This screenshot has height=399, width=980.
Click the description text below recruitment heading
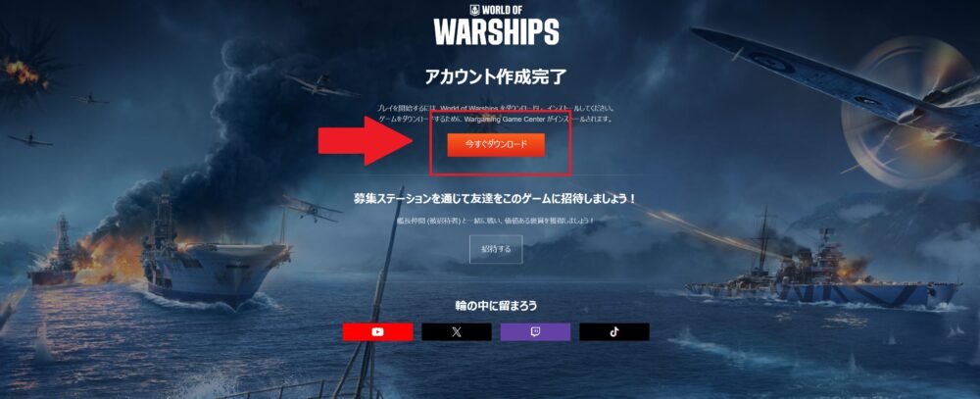tap(496, 221)
